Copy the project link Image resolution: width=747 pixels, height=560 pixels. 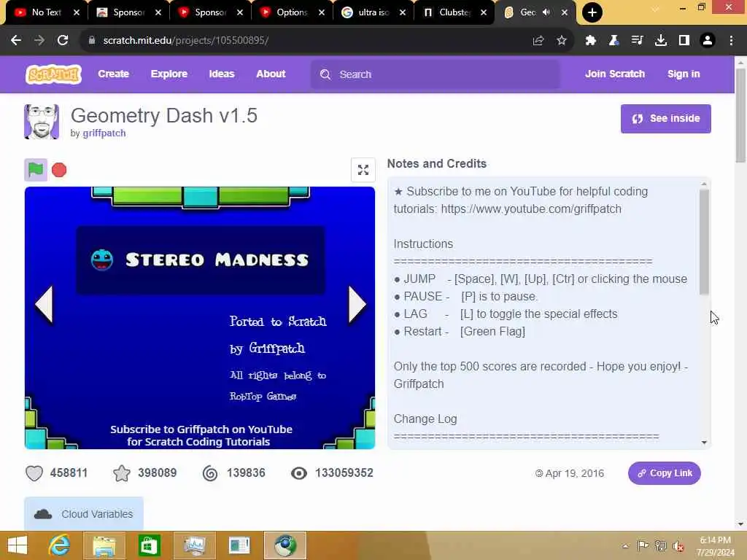tap(664, 473)
